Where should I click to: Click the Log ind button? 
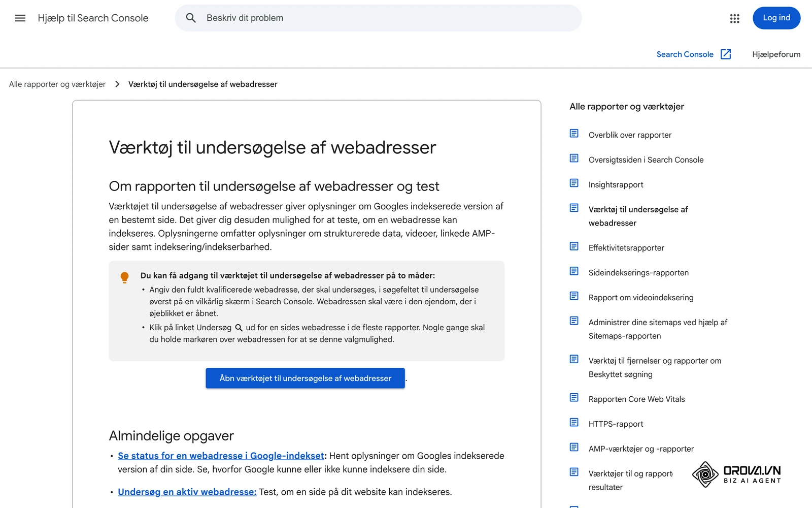(776, 18)
